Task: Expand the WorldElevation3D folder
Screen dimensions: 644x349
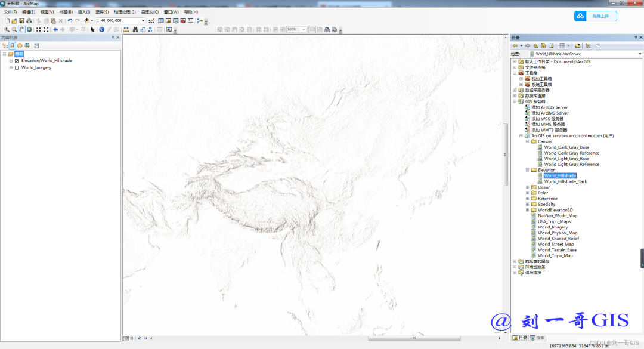Action: click(528, 210)
